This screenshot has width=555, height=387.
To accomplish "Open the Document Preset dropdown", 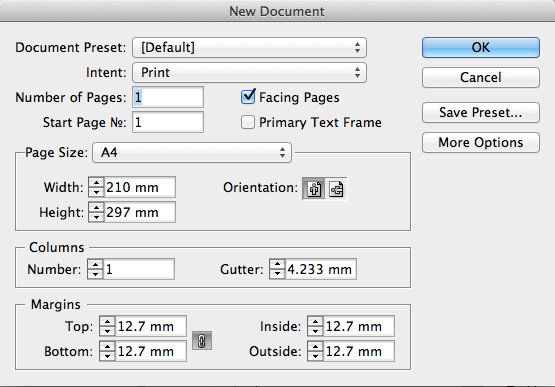I will pyautogui.click(x=250, y=47).
